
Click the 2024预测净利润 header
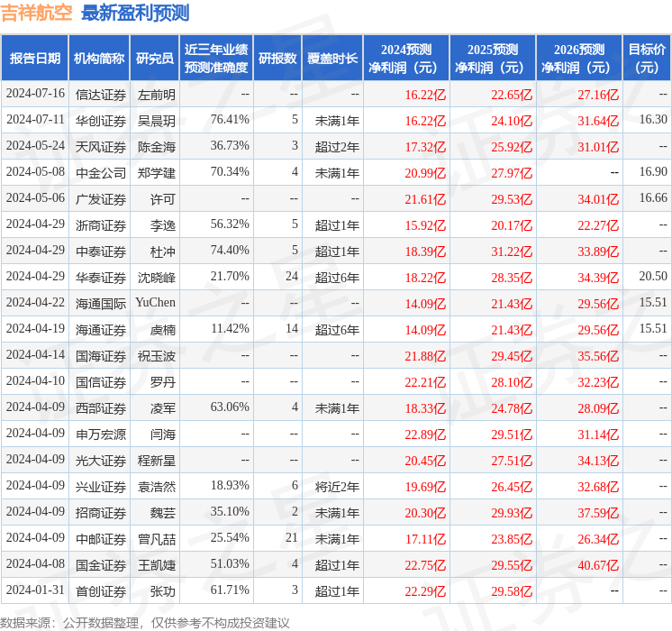point(406,58)
